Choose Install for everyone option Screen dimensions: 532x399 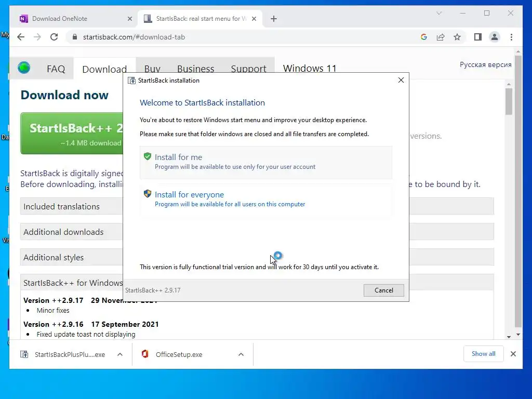265,199
